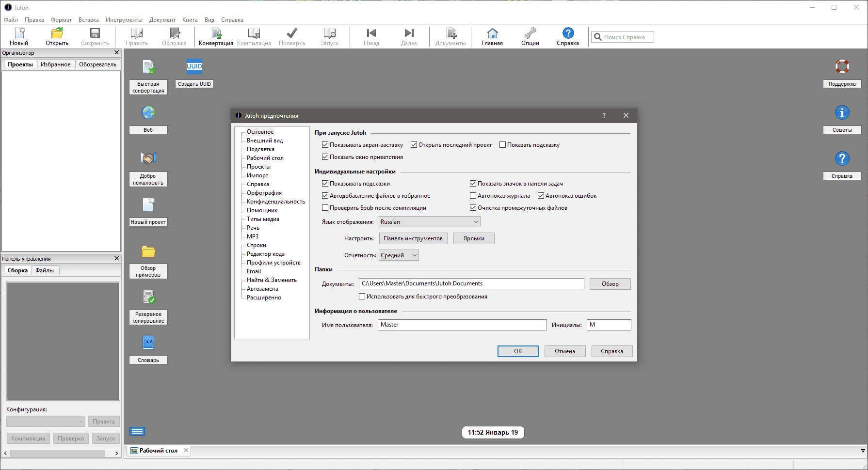The image size is (868, 470).
Task: Enable Показать подсказку checkbox
Action: (503, 145)
